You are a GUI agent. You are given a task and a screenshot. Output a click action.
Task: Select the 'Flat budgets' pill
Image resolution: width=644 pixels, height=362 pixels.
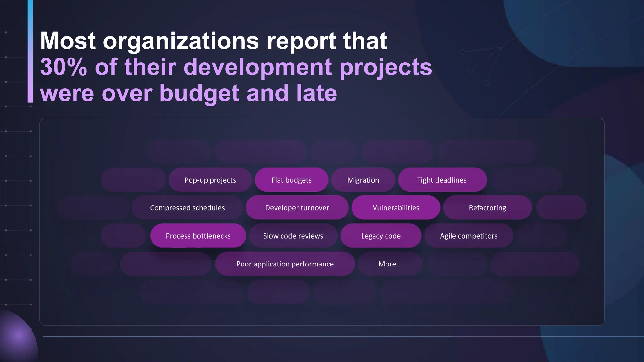click(291, 180)
